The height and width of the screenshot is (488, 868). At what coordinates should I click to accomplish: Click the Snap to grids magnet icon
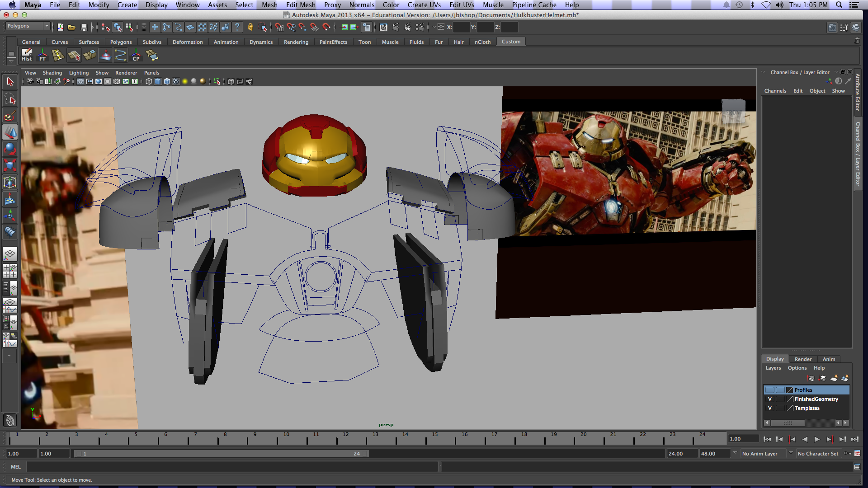(x=279, y=27)
